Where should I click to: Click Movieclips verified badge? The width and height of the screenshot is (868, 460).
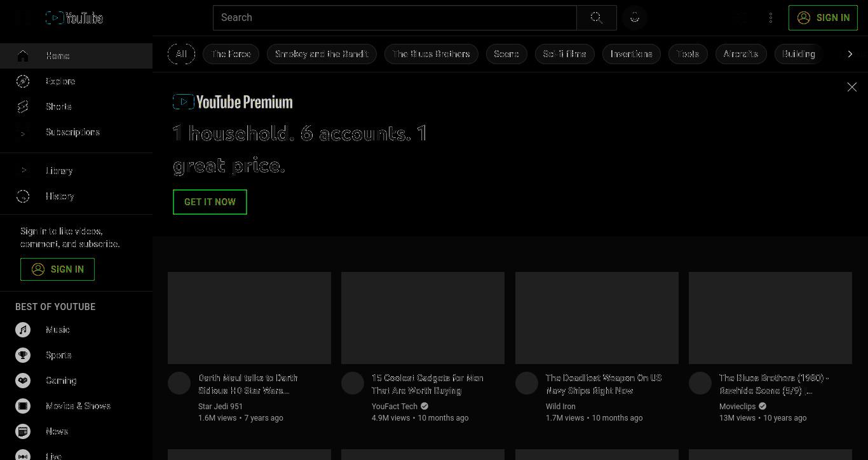(763, 407)
